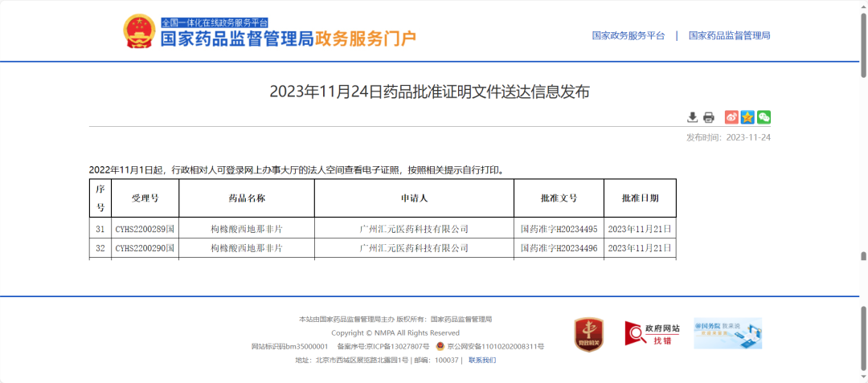Click the page scrollbar's up arrow

(863, 5)
